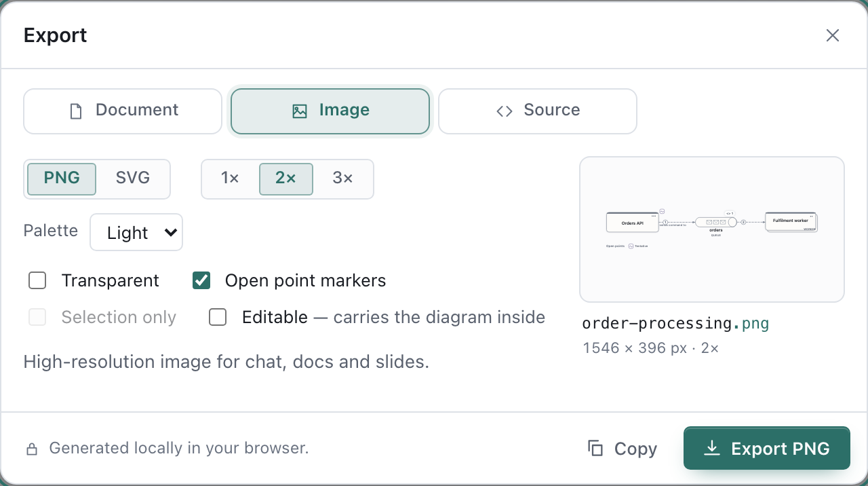Set scale to 1×
This screenshot has width=868, height=486.
click(230, 179)
